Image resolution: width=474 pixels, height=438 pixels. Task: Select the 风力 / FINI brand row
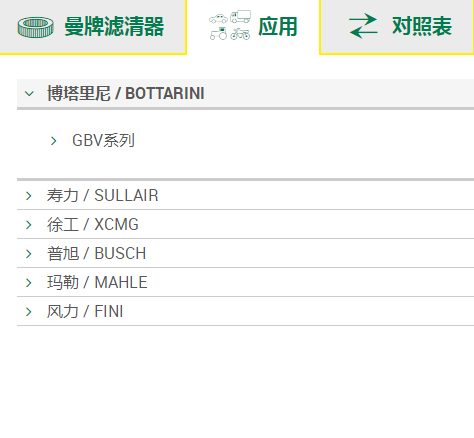(245, 311)
